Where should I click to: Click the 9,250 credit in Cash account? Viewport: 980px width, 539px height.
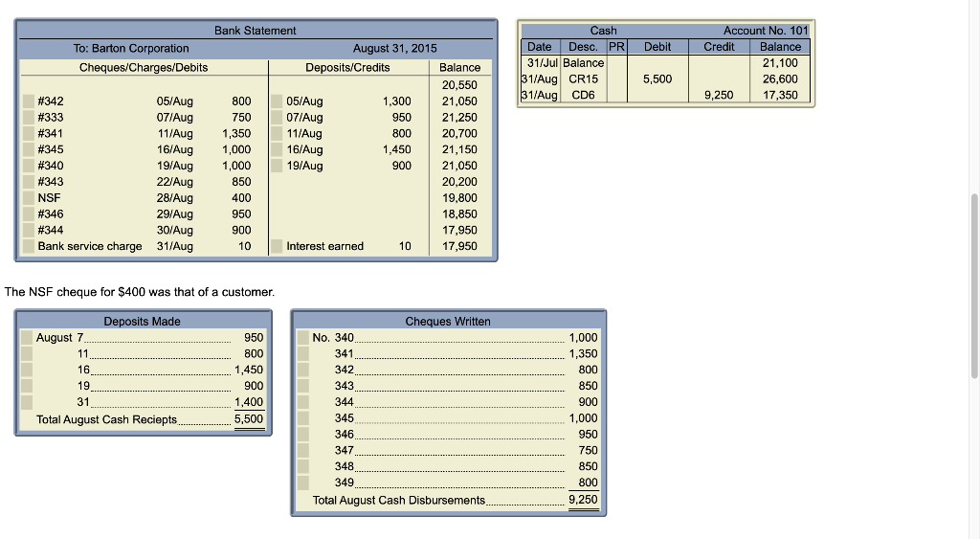pos(719,95)
